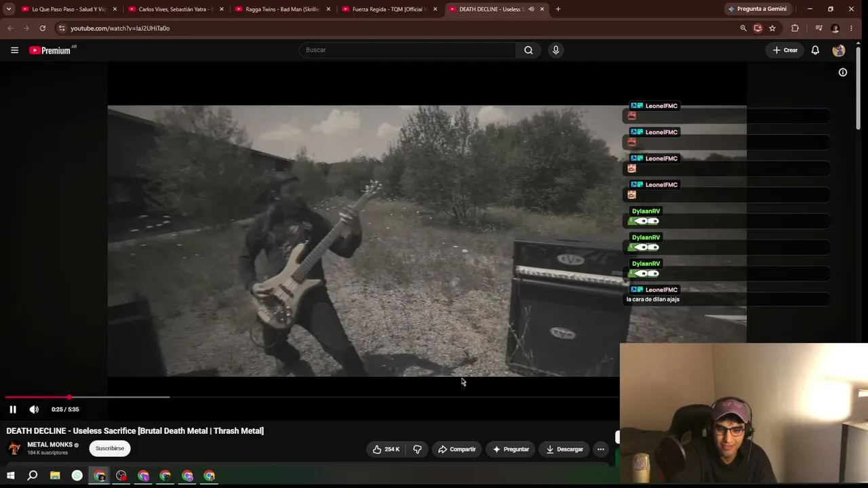The width and height of the screenshot is (868, 488).
Task: Open Pregunta a Gemini
Action: pyautogui.click(x=757, y=9)
